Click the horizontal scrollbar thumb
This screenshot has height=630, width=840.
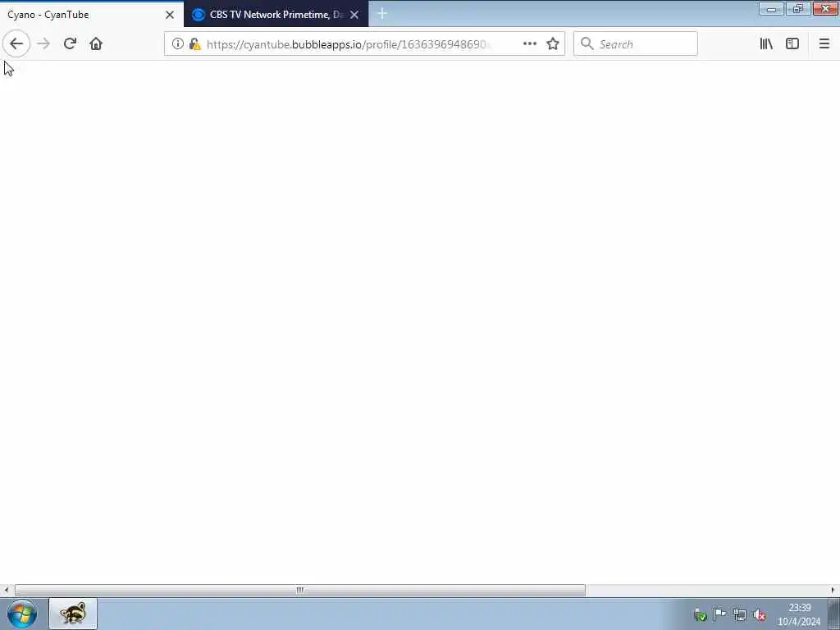(300, 591)
